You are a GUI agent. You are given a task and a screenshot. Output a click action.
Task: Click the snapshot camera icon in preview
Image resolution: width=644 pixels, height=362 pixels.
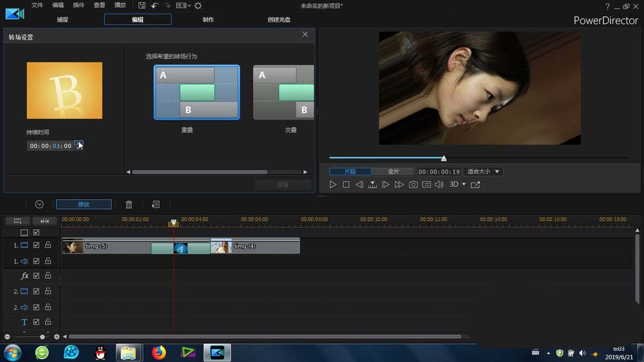413,185
